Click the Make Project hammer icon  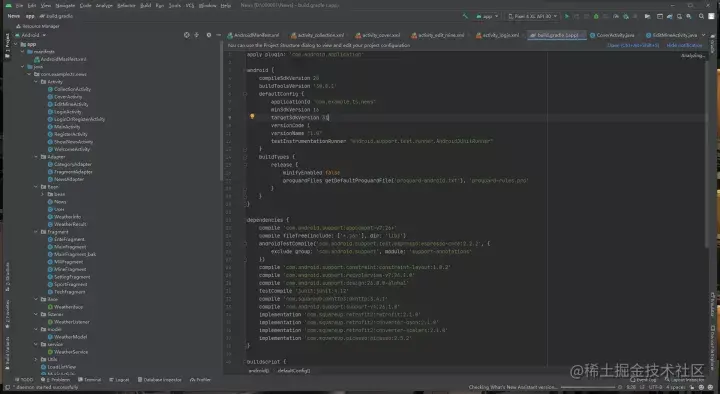pyautogui.click(x=465, y=16)
